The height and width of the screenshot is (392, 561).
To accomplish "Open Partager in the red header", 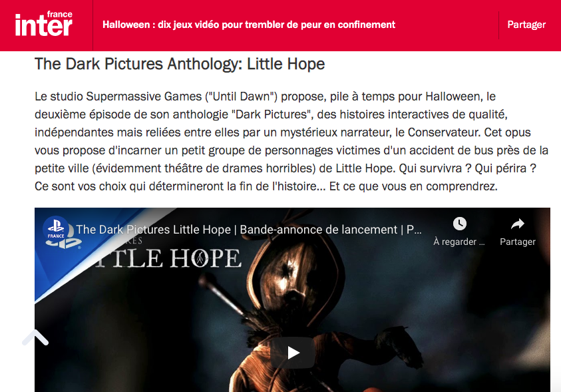I will click(526, 25).
